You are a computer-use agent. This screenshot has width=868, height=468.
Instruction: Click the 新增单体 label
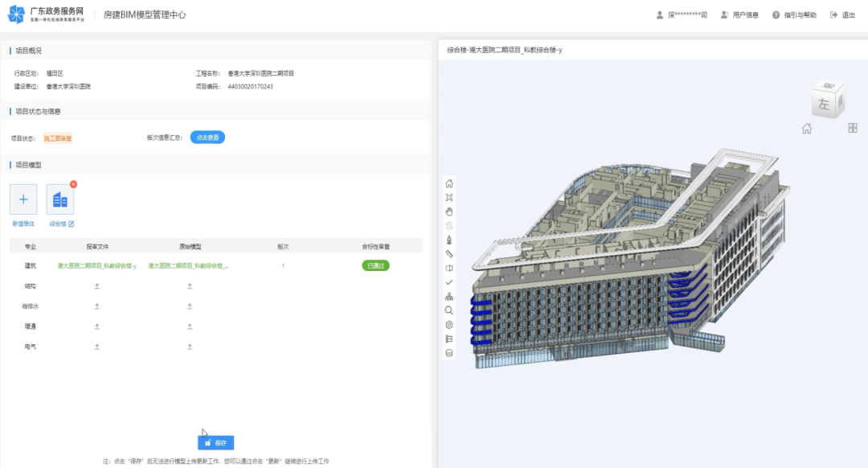[x=23, y=224]
